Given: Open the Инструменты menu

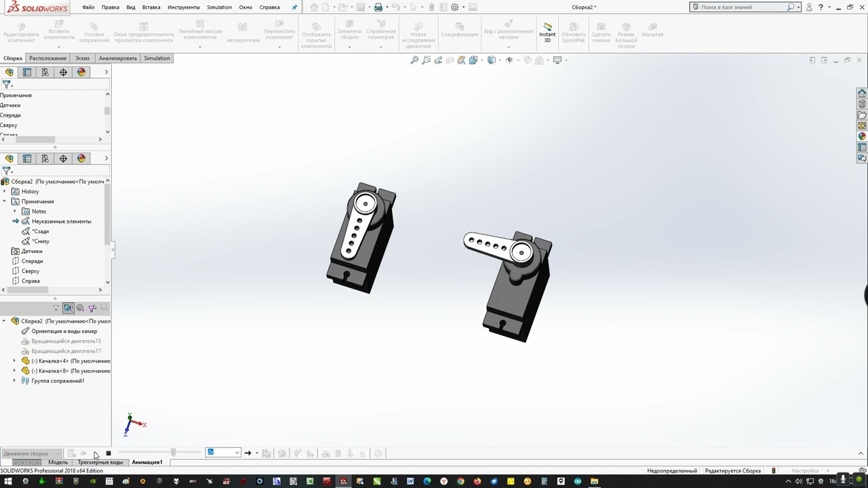Looking at the screenshot, I should pos(184,7).
